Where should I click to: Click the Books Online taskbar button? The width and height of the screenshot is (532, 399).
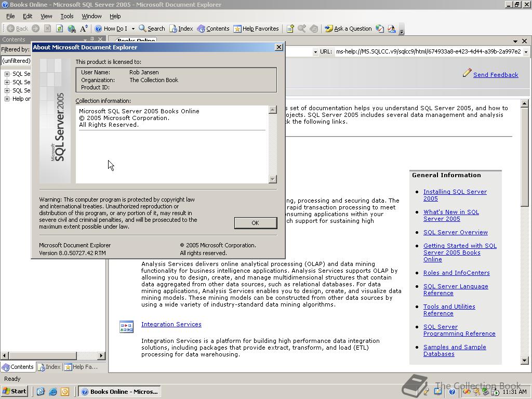click(120, 392)
